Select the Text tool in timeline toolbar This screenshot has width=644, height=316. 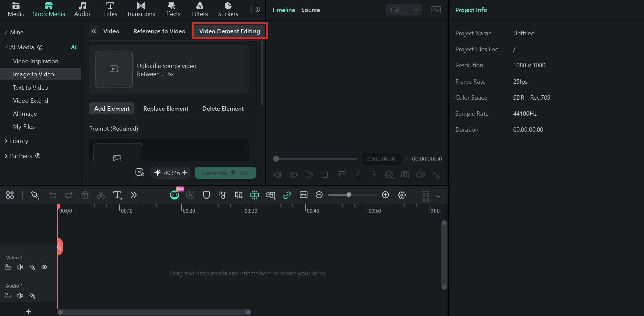[x=117, y=195]
